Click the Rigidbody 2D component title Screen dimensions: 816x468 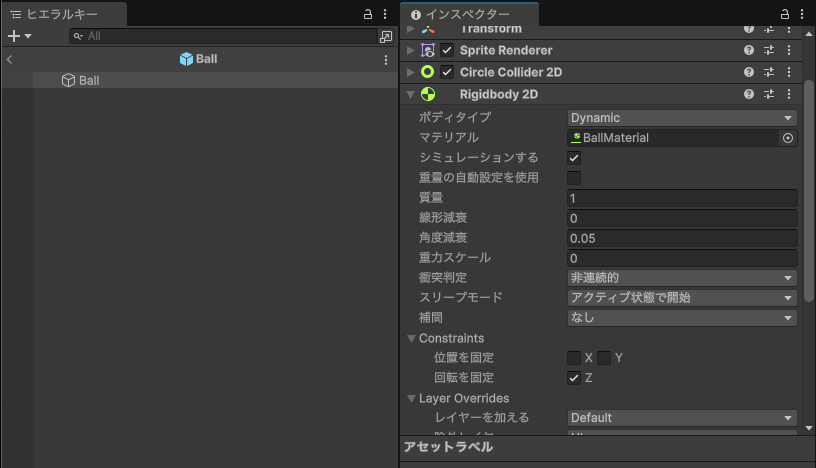point(499,94)
